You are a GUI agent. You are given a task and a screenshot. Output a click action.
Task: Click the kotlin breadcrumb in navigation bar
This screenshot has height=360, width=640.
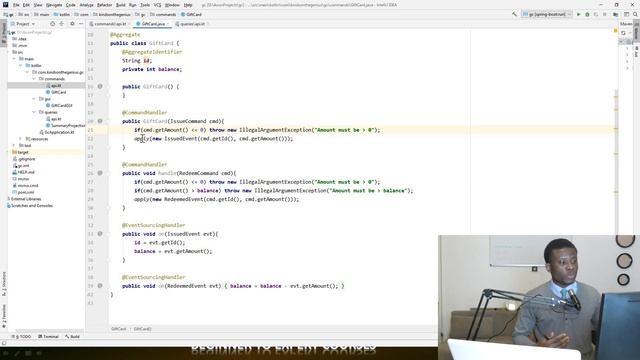point(62,14)
